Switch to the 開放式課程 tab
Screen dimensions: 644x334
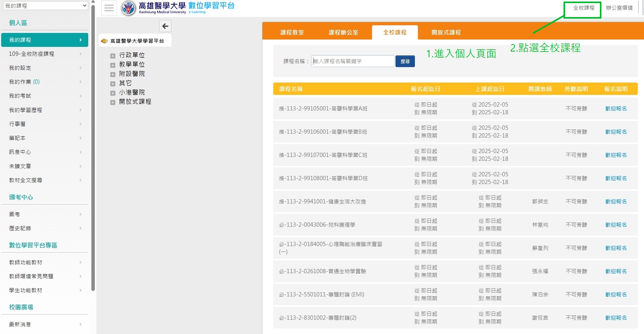coord(446,33)
